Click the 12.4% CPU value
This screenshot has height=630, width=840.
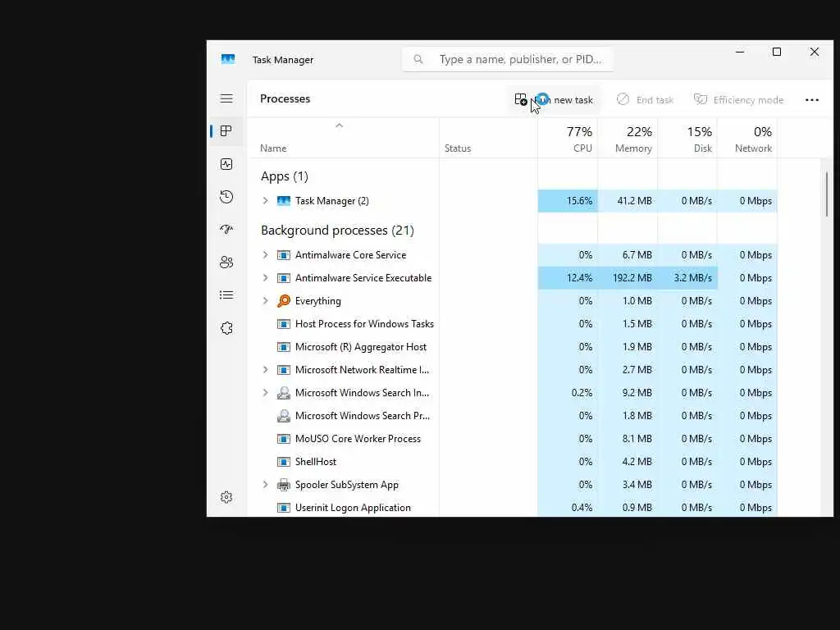point(579,278)
